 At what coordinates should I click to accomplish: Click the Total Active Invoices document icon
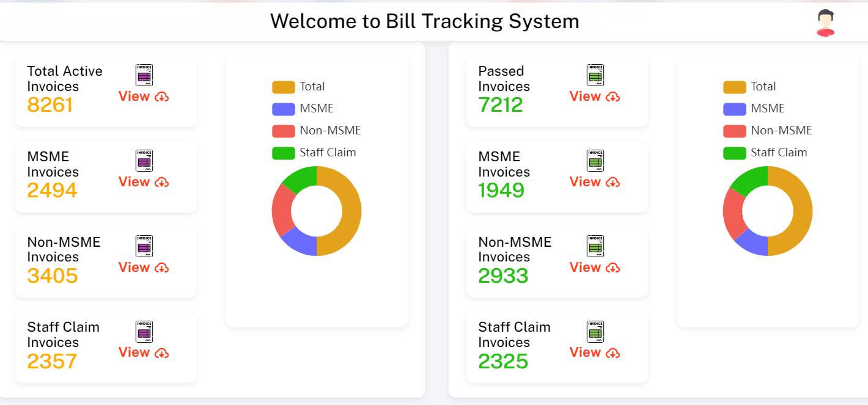click(x=143, y=76)
